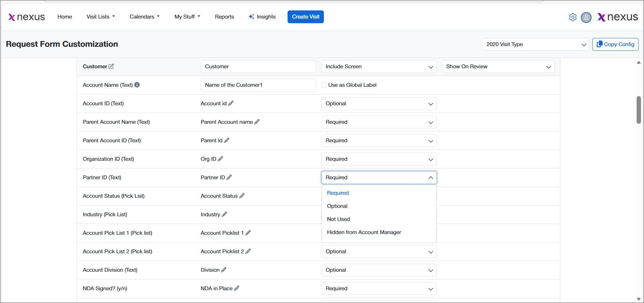Click the info icon beside Account Name

coord(137,85)
